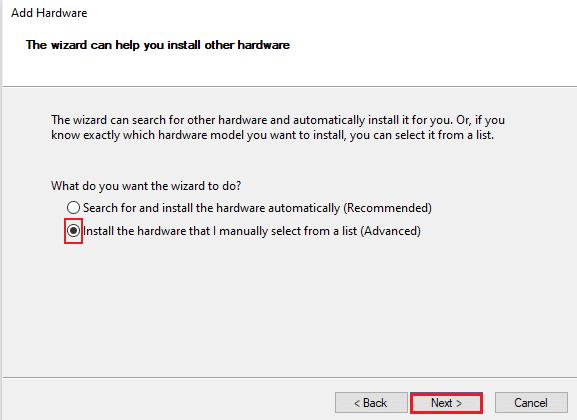Click 'What do you want the wizard to do?' prompt
Screen dimensions: 577x420
click(146, 186)
